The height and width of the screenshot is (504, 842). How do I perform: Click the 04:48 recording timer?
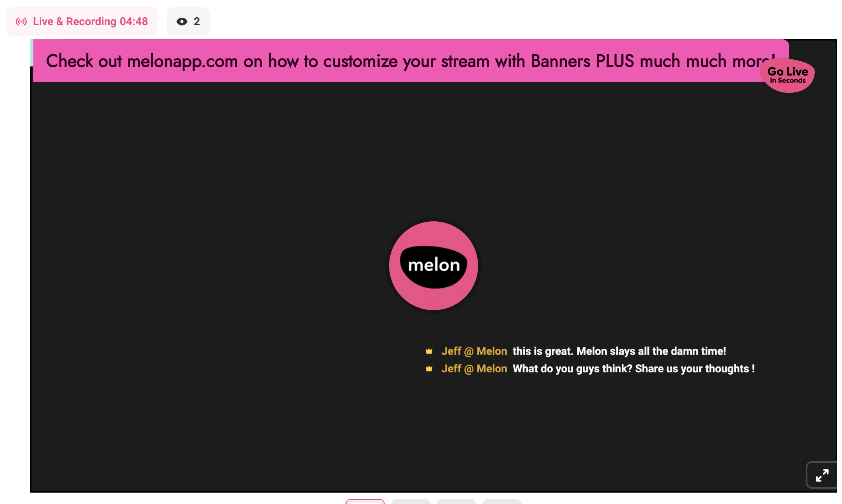[x=134, y=22]
